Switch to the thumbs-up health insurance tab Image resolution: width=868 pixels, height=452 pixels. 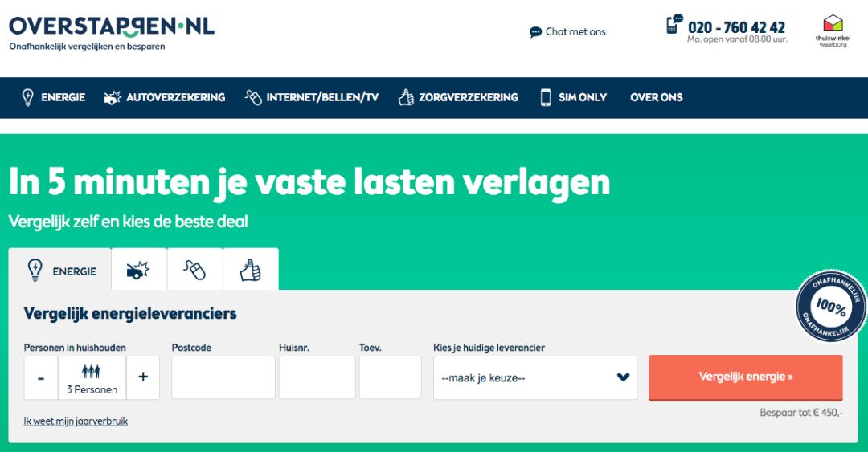(251, 270)
